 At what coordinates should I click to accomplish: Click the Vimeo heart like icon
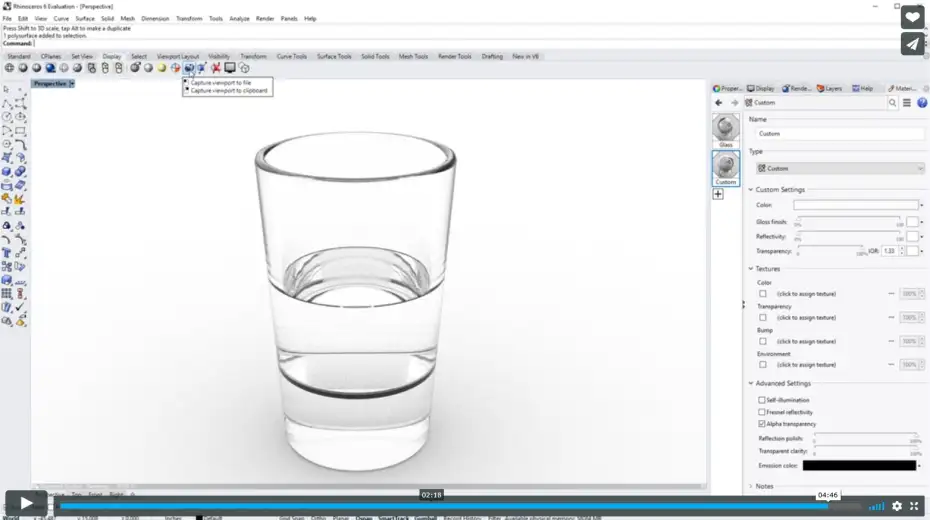(x=912, y=17)
